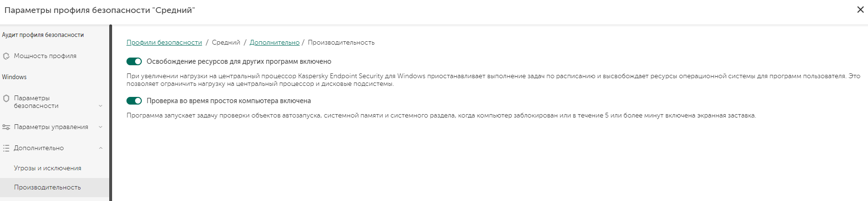Click the Аудит профиля безопасности sidebar heading
868x201 pixels.
pos(43,35)
